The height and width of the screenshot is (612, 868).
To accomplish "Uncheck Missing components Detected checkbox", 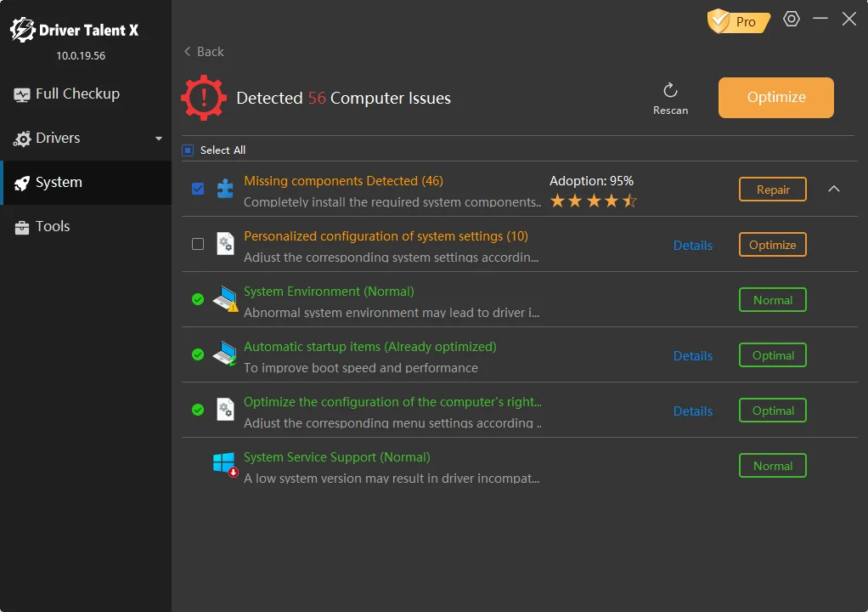I will pyautogui.click(x=198, y=189).
